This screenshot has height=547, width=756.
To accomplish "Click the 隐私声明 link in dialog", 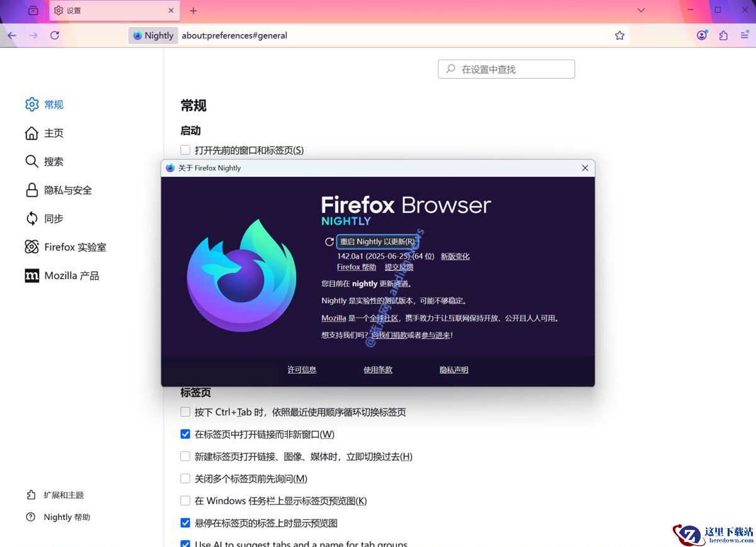I will pyautogui.click(x=454, y=370).
